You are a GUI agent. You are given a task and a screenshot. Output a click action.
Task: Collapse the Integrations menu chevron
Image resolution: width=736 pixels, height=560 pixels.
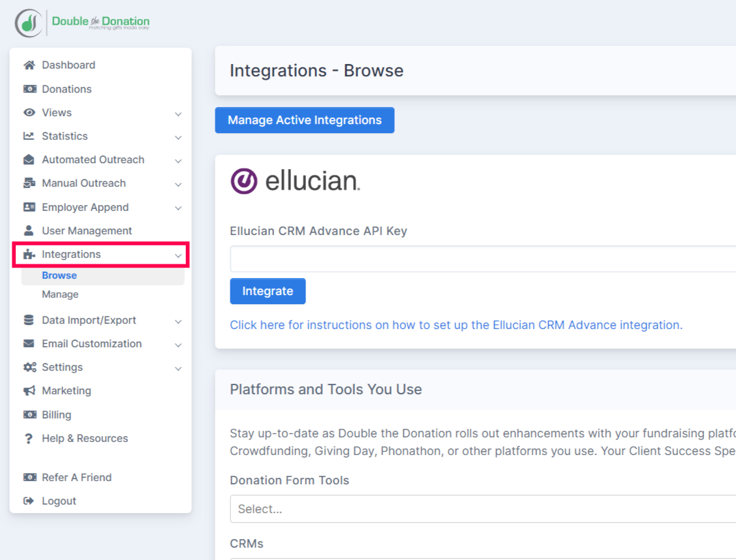[x=178, y=255]
